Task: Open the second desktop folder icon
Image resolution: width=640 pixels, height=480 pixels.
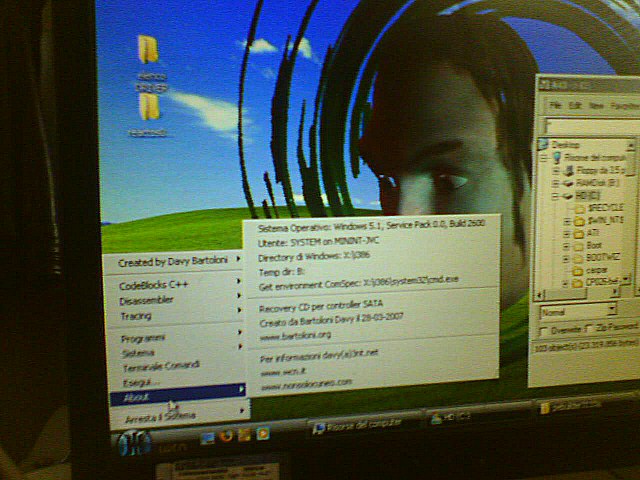Action: [x=146, y=112]
